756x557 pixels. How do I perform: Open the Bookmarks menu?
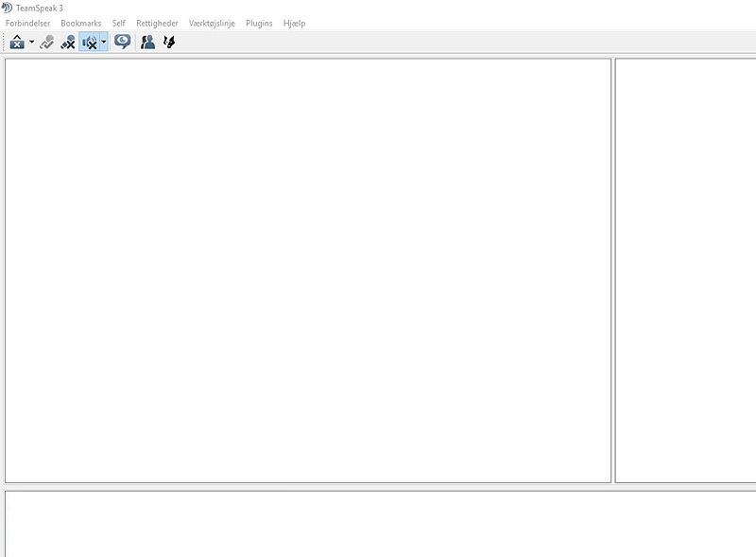tap(81, 23)
